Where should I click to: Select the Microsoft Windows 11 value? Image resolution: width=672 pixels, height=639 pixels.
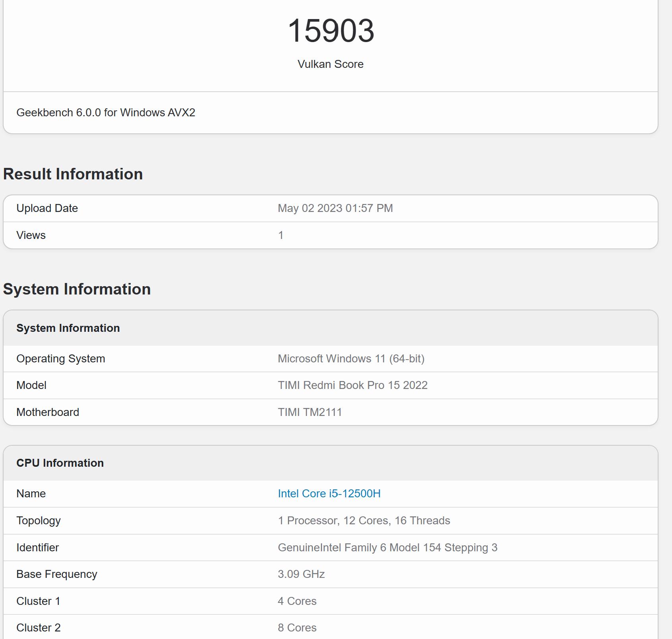pyautogui.click(x=351, y=358)
